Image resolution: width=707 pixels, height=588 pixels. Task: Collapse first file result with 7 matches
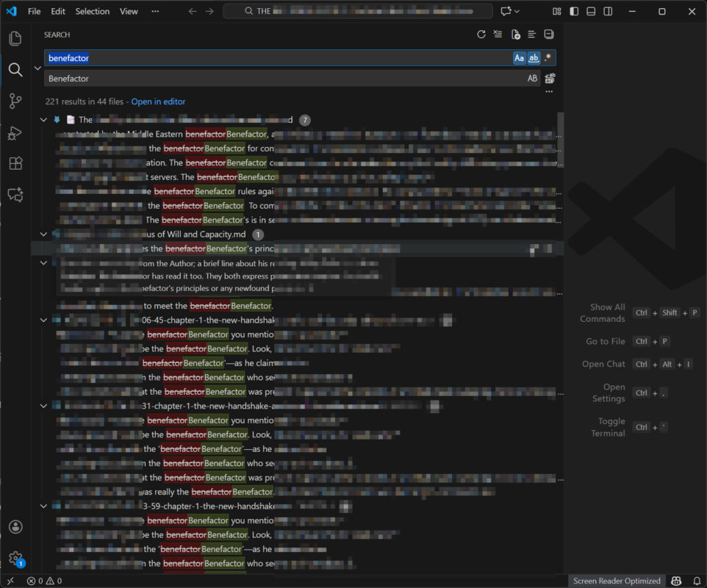pyautogui.click(x=43, y=120)
